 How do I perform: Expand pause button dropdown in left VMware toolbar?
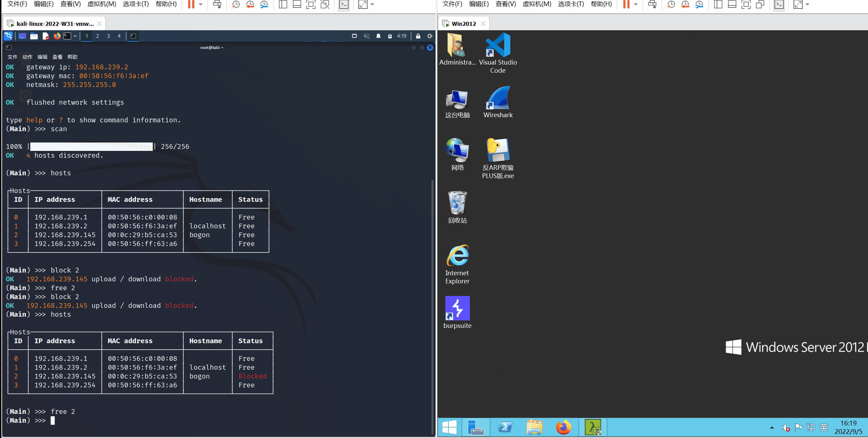pos(201,5)
